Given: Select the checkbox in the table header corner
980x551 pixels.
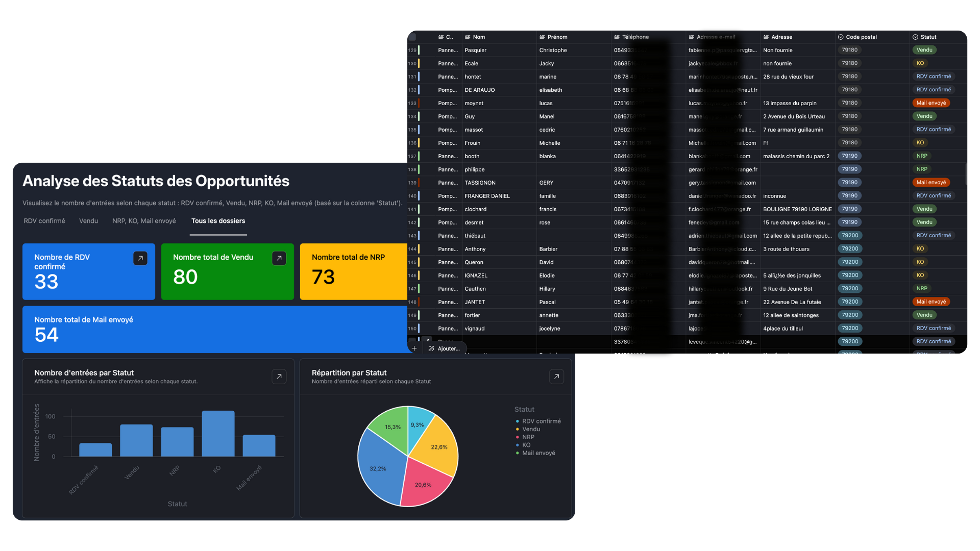Looking at the screenshot, I should click(412, 37).
